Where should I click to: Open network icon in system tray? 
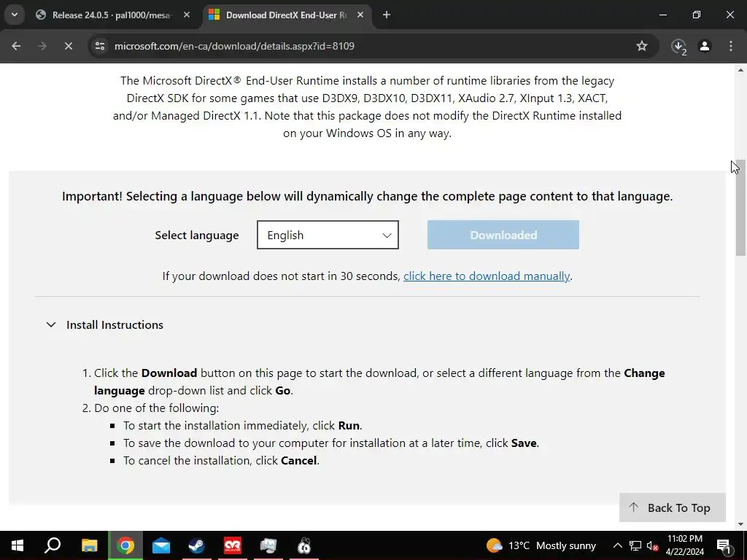635,545
